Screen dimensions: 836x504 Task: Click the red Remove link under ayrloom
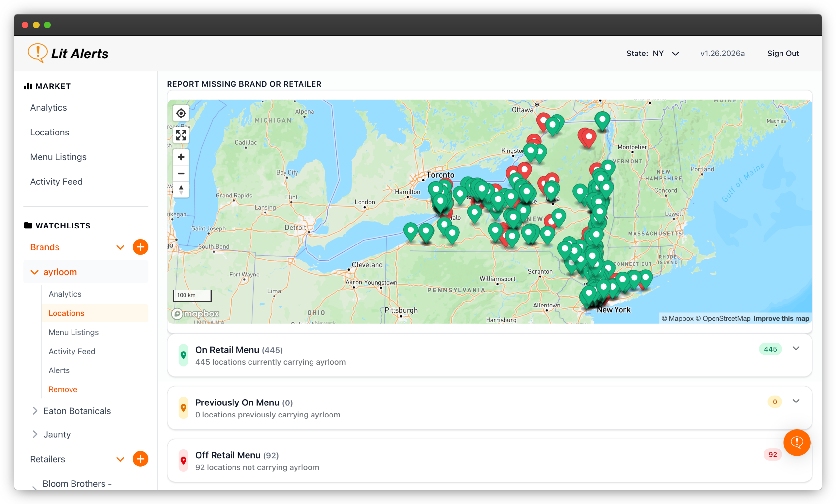63,390
